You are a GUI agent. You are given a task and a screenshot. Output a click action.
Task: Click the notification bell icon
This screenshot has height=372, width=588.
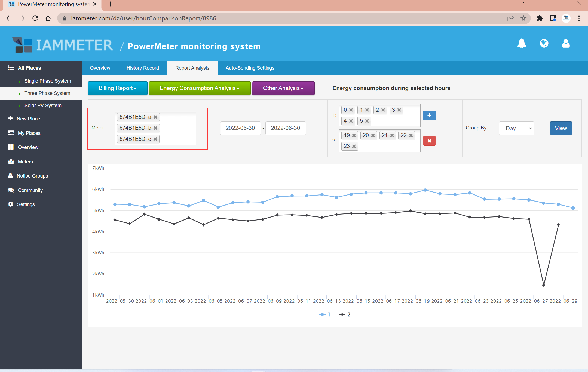[x=522, y=44]
